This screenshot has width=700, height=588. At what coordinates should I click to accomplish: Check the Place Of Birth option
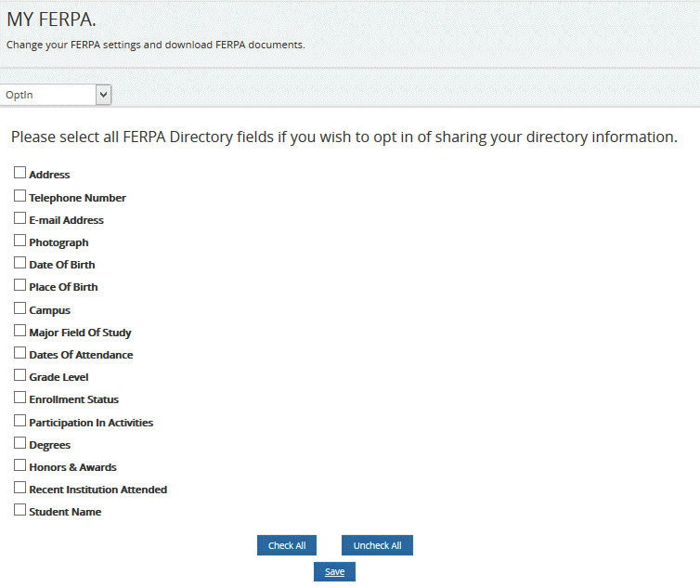[x=19, y=285]
